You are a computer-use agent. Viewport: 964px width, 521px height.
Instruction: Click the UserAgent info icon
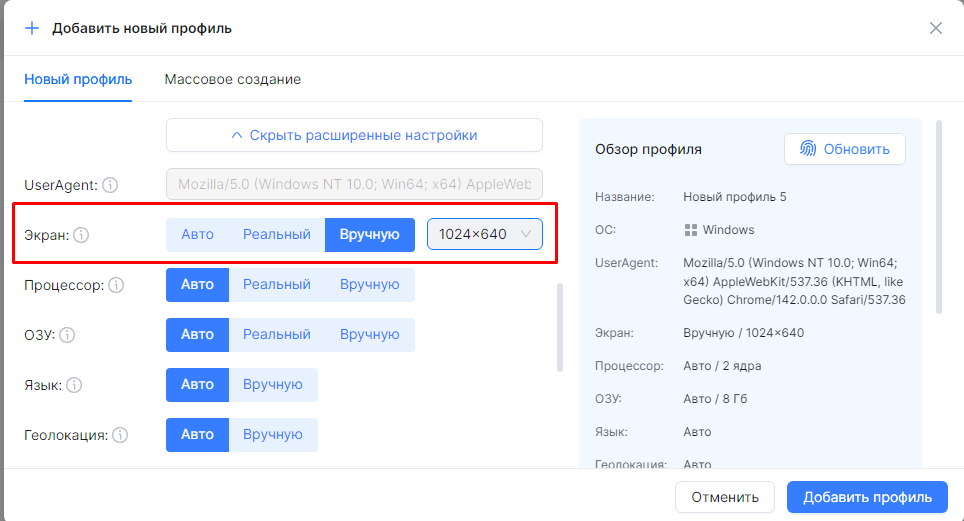click(x=110, y=185)
